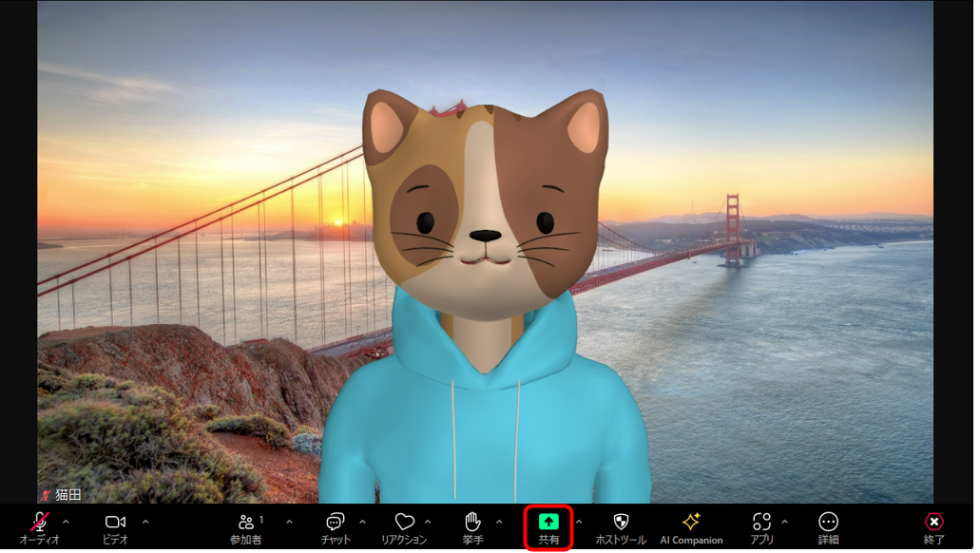Toggle the camera with ビデオ button
The image size is (980, 553).
coord(116,527)
